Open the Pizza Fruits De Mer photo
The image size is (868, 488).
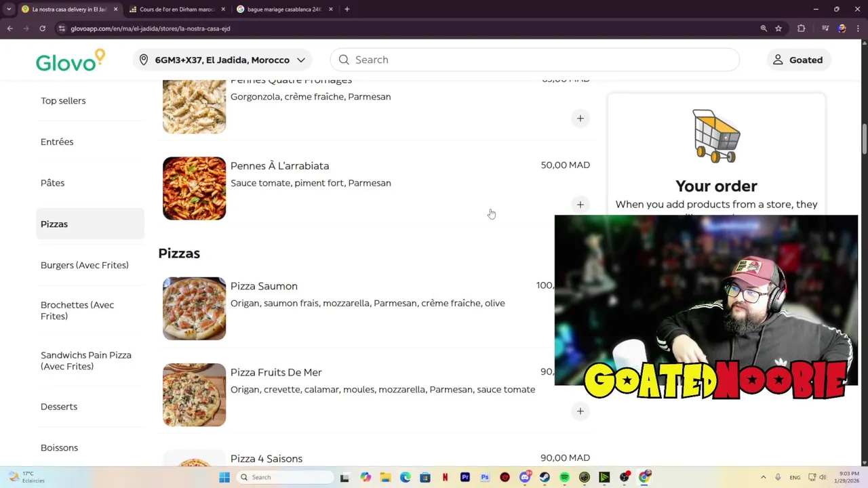(x=194, y=395)
